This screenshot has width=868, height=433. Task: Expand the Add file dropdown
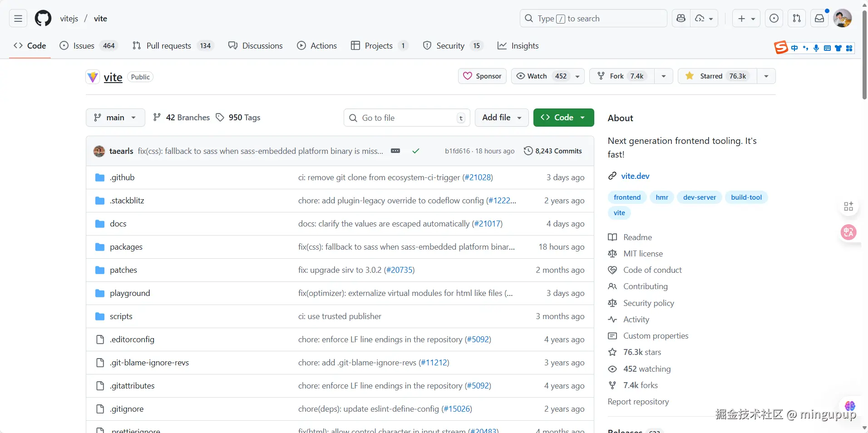pos(502,118)
